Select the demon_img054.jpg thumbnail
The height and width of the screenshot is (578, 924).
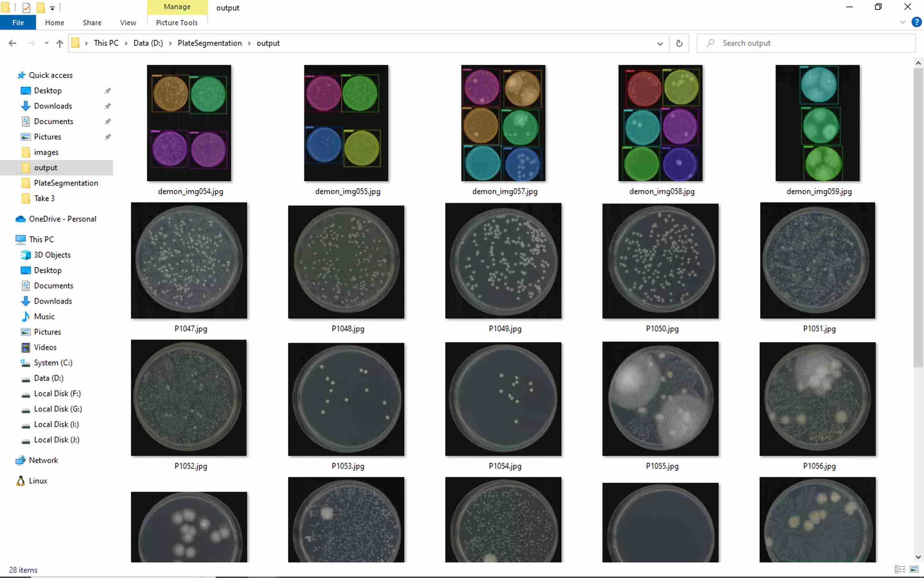[x=189, y=123]
